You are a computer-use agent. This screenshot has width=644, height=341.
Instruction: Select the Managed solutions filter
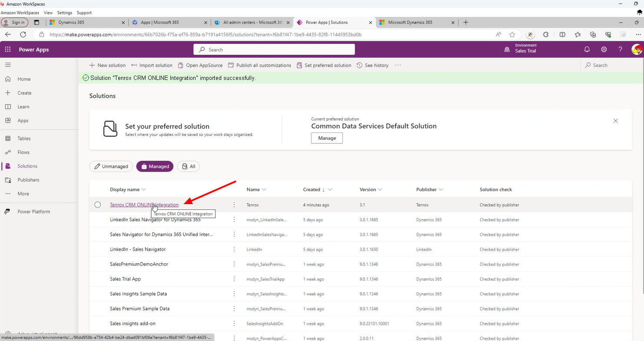point(155,166)
